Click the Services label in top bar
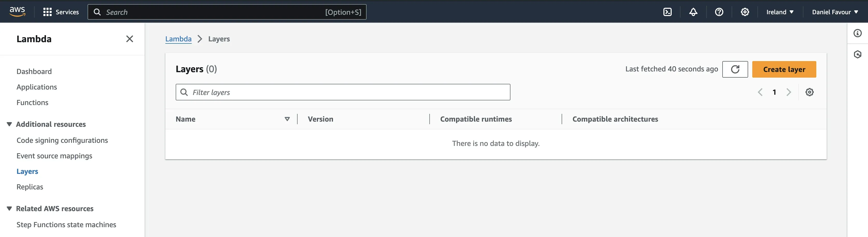This screenshot has width=868, height=237. coord(67,12)
